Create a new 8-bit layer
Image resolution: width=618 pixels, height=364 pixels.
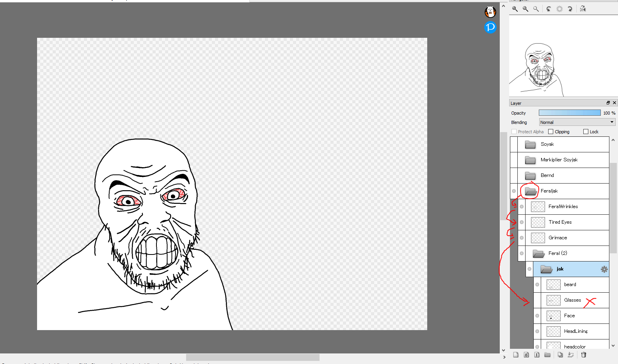point(526,355)
